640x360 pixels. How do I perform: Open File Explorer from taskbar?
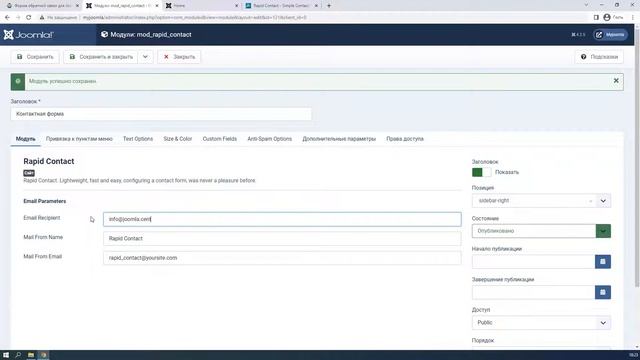(x=31, y=355)
